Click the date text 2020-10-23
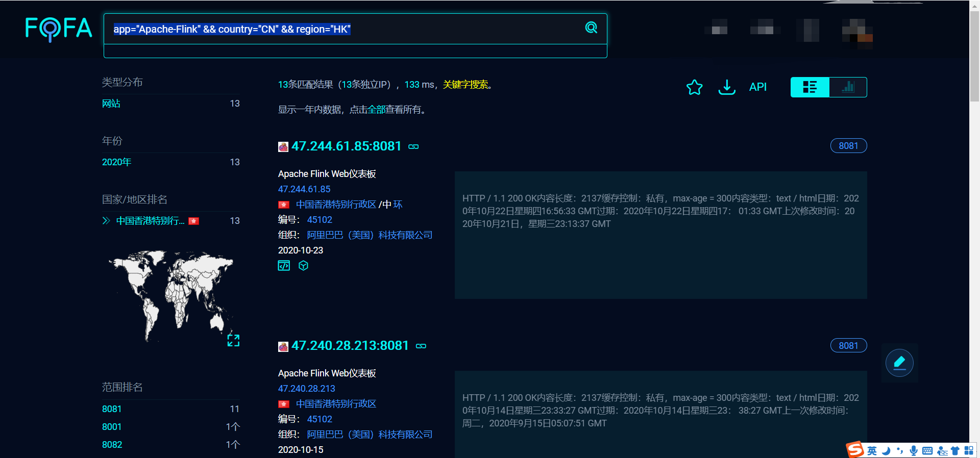The image size is (980, 458). (301, 250)
